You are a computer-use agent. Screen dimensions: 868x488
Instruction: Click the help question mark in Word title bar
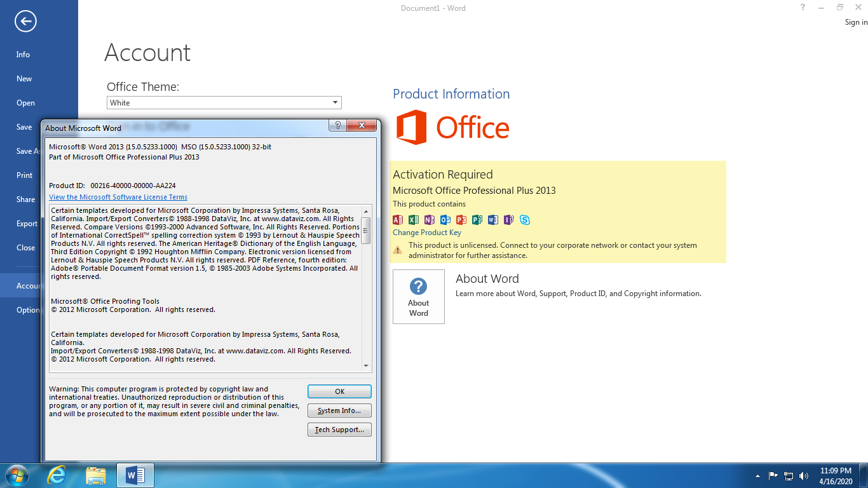[x=804, y=8]
